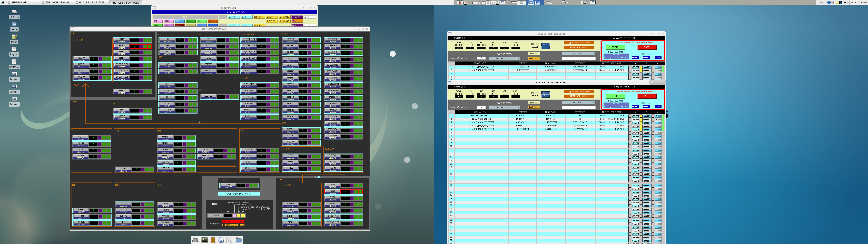The image size is (868, 244).
Task: Open SETTING DIFFS dropdown in H1ALSEY table
Action: coord(504,59)
